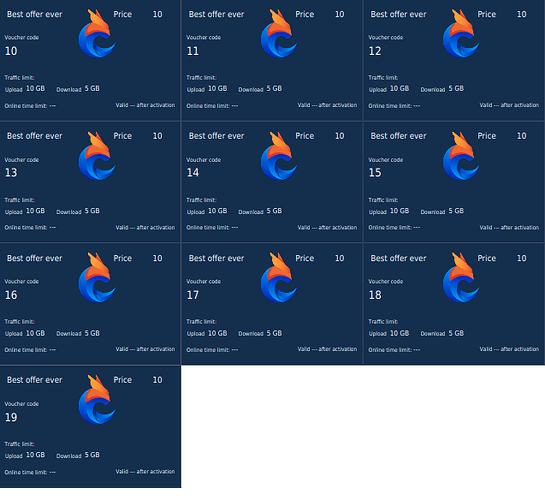545x500 pixels.
Task: Click the logo on voucher 16 card
Action: (97, 277)
